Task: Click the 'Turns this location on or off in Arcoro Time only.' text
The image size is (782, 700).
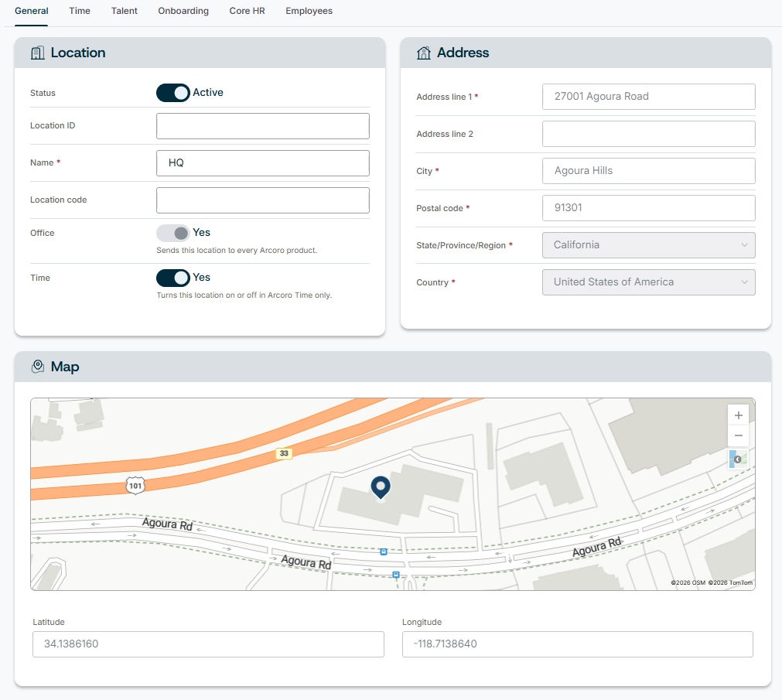Action: [x=244, y=295]
